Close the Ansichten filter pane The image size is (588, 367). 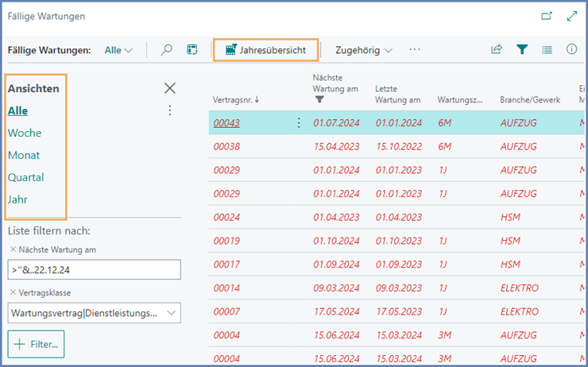pyautogui.click(x=169, y=88)
